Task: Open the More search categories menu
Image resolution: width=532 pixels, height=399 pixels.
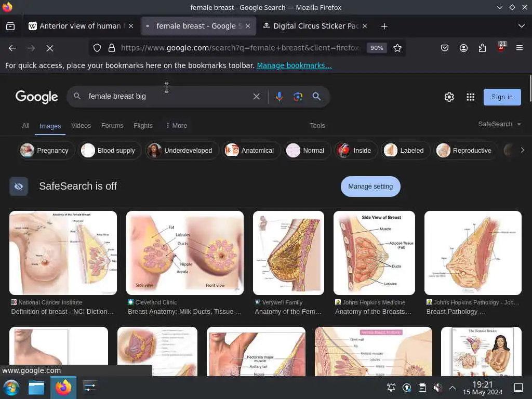Action: 176,126
